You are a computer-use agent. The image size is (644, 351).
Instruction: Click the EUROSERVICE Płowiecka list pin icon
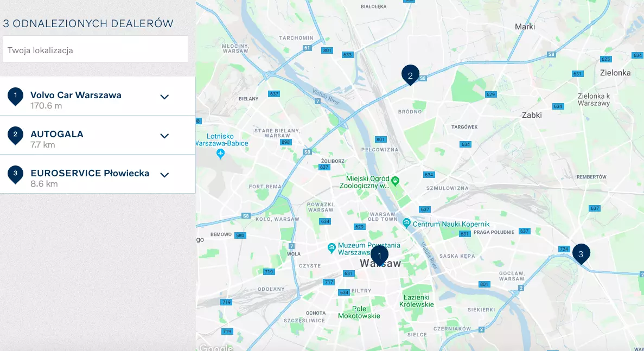pyautogui.click(x=15, y=175)
